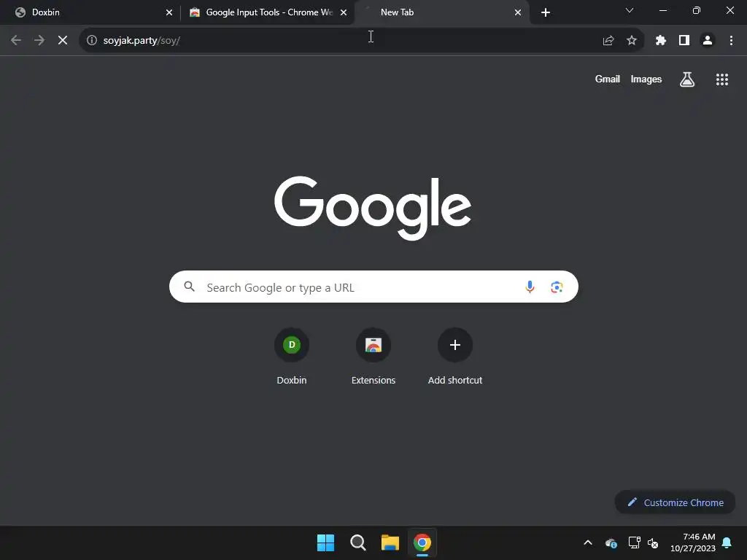Search by image with Google Lens icon
The height and width of the screenshot is (560, 747).
557,287
